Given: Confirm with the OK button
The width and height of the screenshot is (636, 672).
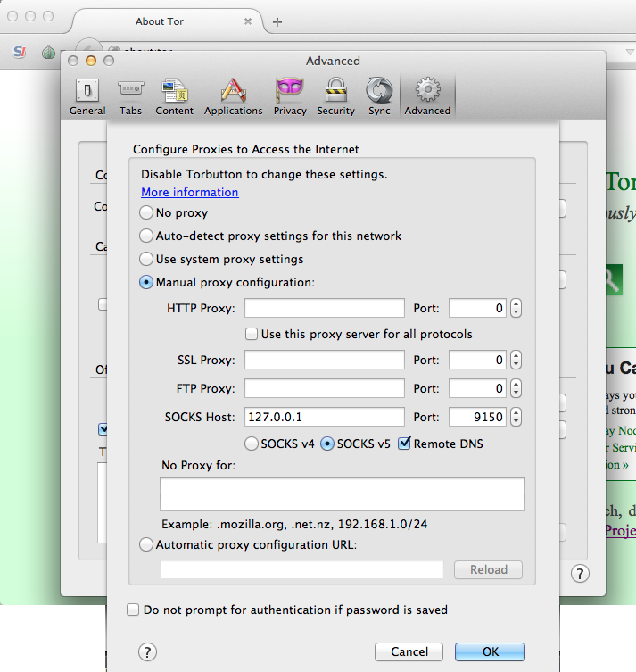Looking at the screenshot, I should click(x=490, y=651).
